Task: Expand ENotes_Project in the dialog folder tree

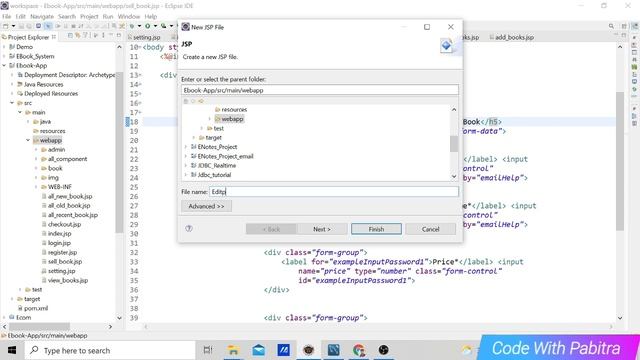Action: click(186, 147)
